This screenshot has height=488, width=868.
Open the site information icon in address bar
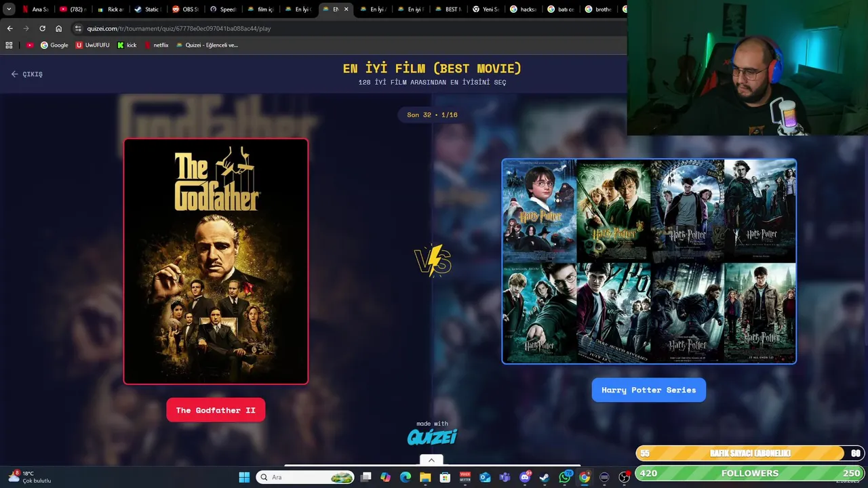(x=78, y=28)
